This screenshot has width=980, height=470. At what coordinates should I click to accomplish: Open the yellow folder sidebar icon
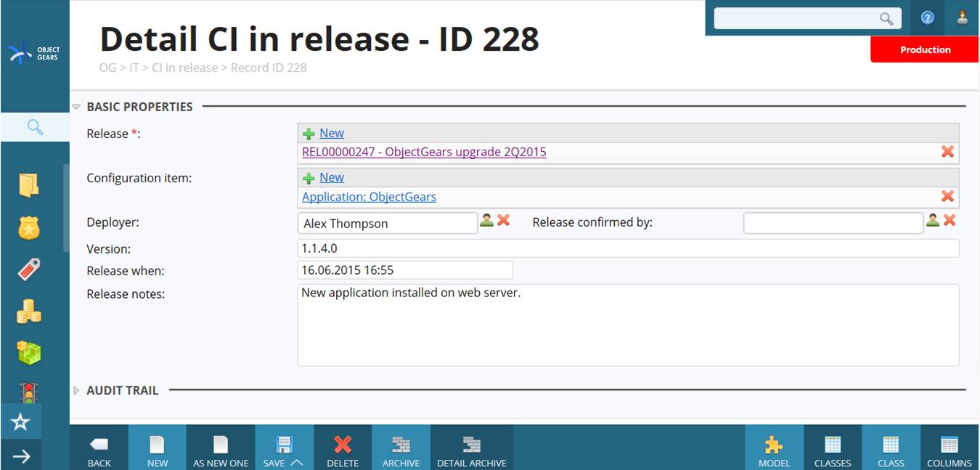tap(29, 185)
